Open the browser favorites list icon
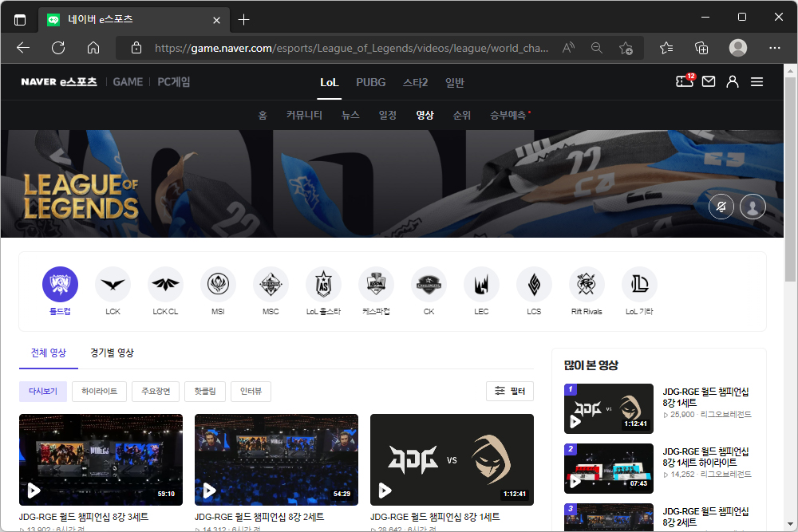This screenshot has width=798, height=532. click(666, 48)
